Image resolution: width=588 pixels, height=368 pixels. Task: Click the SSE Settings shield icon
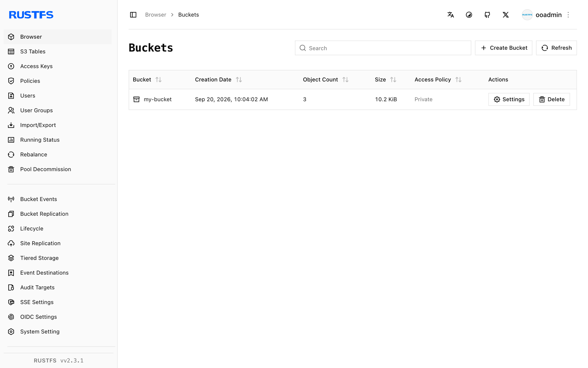coord(11,302)
